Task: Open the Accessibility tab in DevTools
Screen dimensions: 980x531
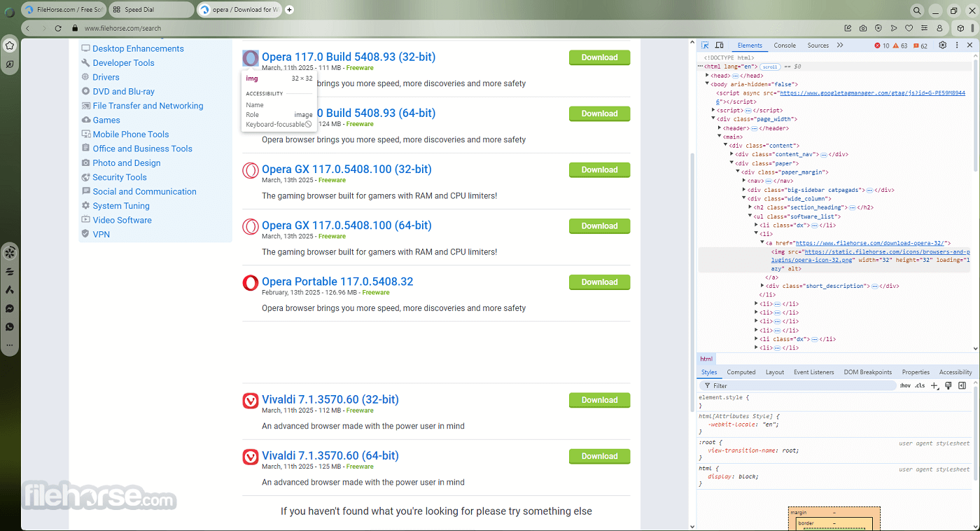Action: point(955,372)
